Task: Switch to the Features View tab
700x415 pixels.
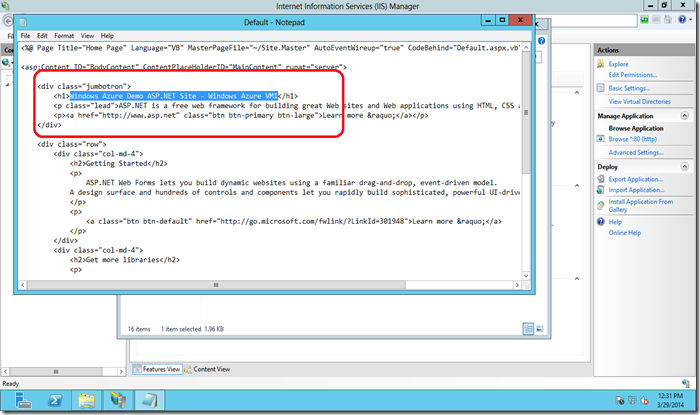Action: (x=157, y=369)
